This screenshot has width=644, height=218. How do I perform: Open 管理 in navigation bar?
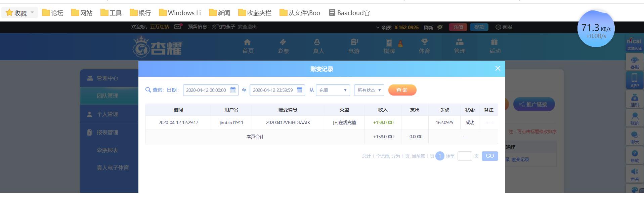pos(460,46)
